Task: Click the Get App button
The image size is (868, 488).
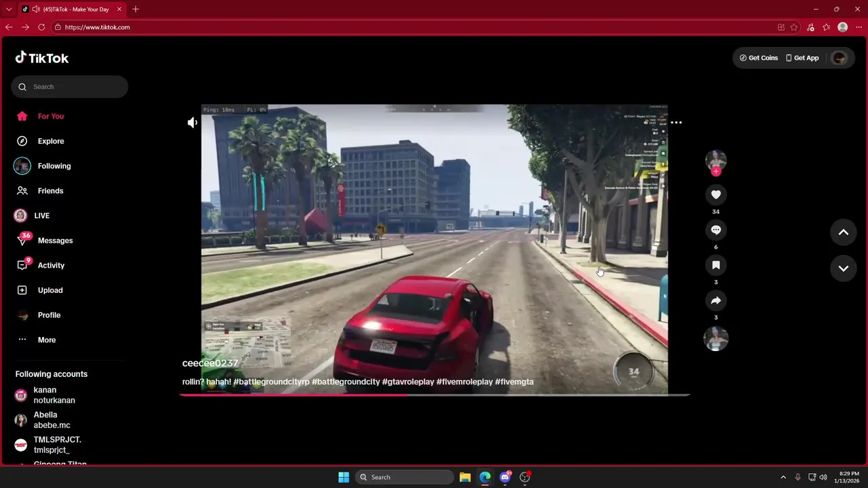Action: [802, 58]
